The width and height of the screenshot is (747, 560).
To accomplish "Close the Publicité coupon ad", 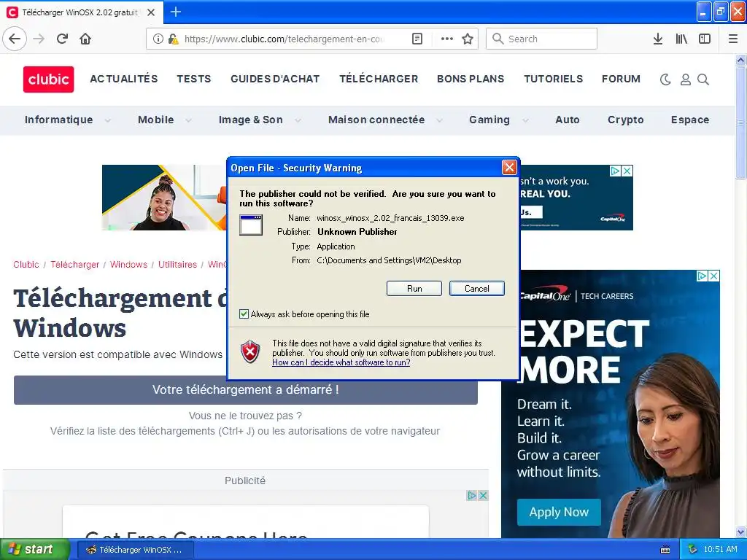I will click(483, 495).
